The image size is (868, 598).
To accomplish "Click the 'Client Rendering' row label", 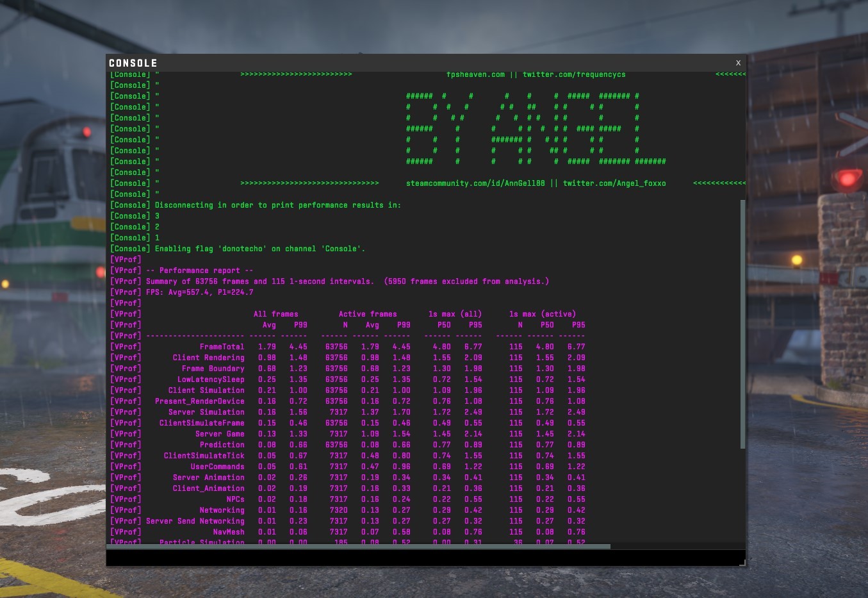I will tap(209, 358).
